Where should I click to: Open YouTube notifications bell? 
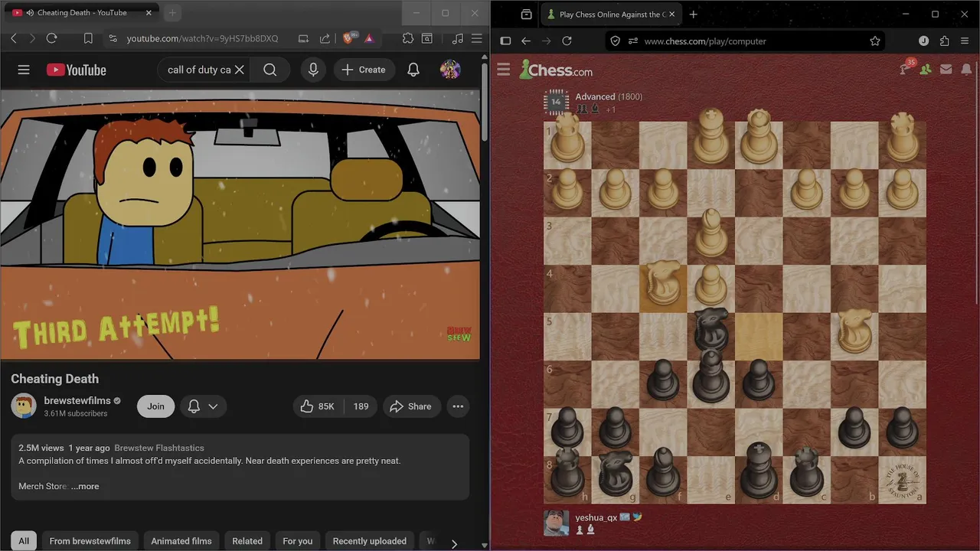click(x=413, y=70)
